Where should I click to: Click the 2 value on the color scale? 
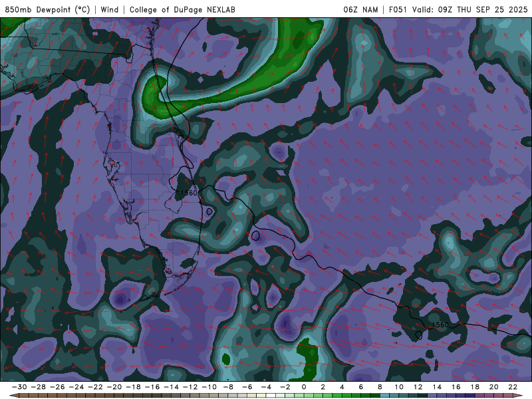323,387
